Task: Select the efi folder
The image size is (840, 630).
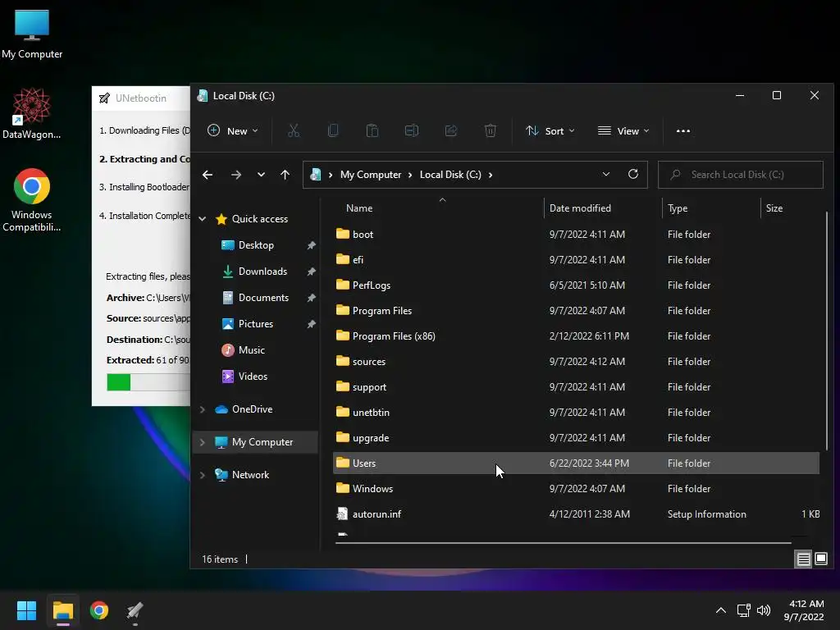Action: [x=576, y=260]
